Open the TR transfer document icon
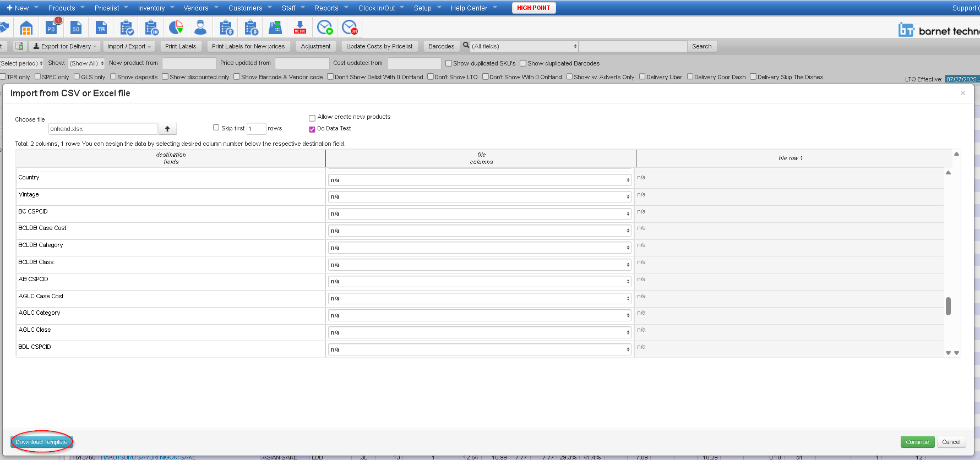Screen dimensions: 980x460 pos(101,28)
